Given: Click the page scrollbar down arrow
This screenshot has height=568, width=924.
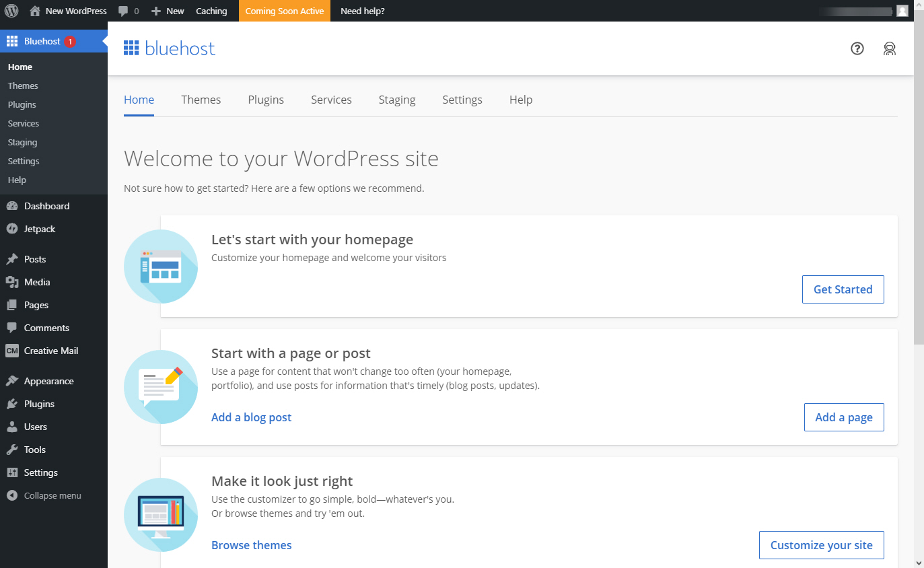Looking at the screenshot, I should coord(919,562).
